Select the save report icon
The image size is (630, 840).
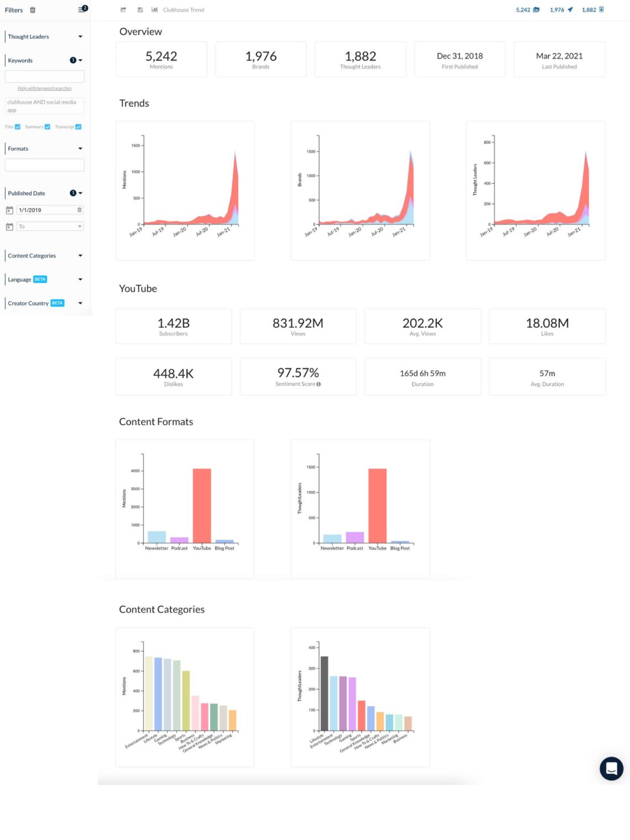pyautogui.click(x=140, y=9)
